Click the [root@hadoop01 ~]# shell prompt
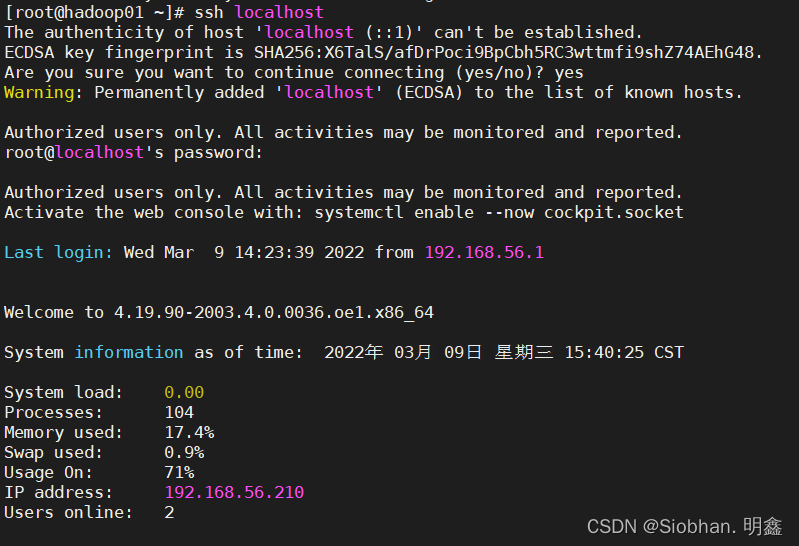Image resolution: width=799 pixels, height=546 pixels. 94,12
